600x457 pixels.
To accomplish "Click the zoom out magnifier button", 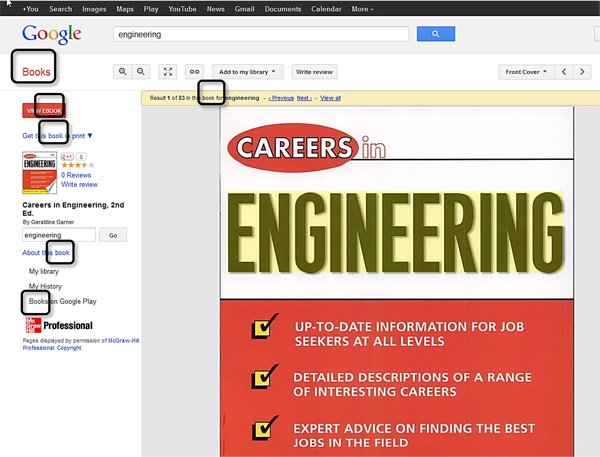I will [141, 72].
